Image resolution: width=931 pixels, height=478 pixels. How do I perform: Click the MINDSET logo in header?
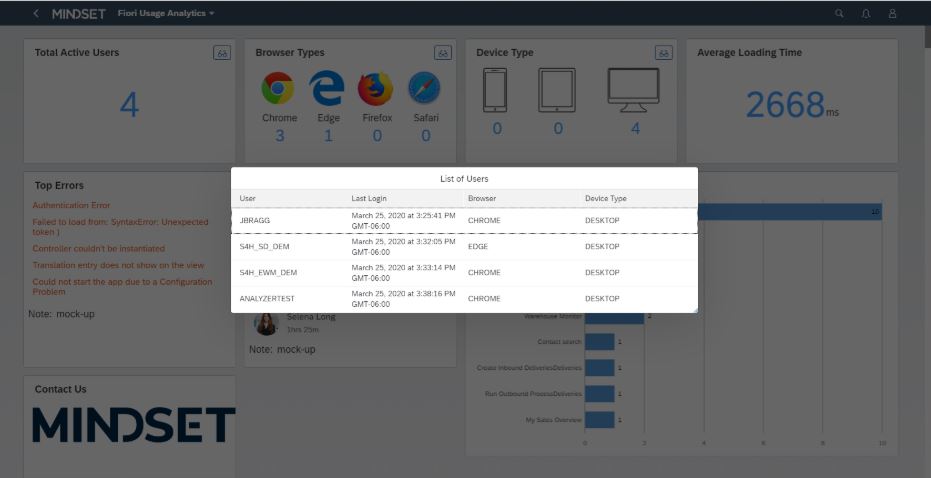coord(79,14)
